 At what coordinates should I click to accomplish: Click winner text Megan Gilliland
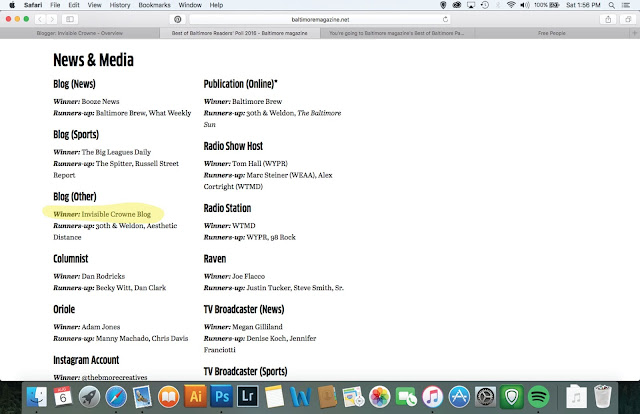[x=258, y=327]
